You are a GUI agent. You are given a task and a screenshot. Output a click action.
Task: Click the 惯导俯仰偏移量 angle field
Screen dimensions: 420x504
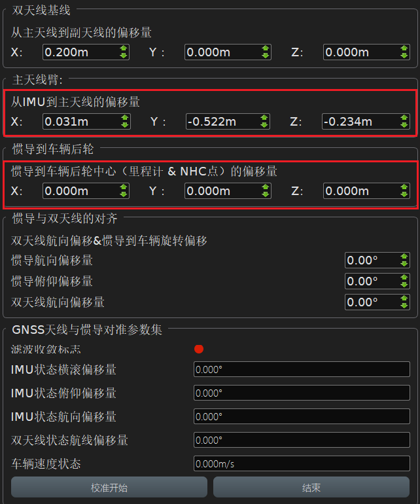[x=377, y=281]
